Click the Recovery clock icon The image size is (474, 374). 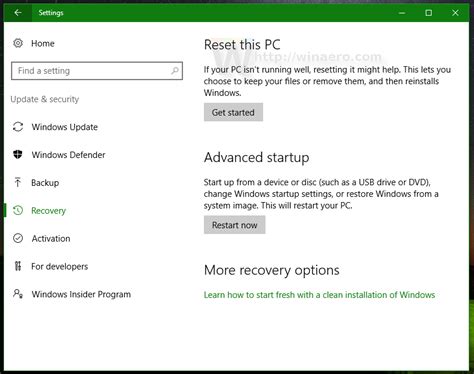click(18, 210)
